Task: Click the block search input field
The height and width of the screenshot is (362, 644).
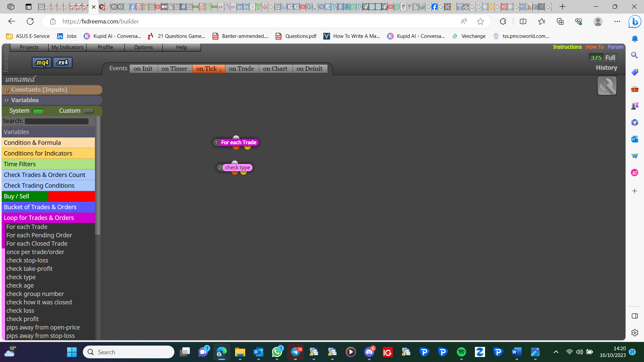Action: tap(57, 121)
